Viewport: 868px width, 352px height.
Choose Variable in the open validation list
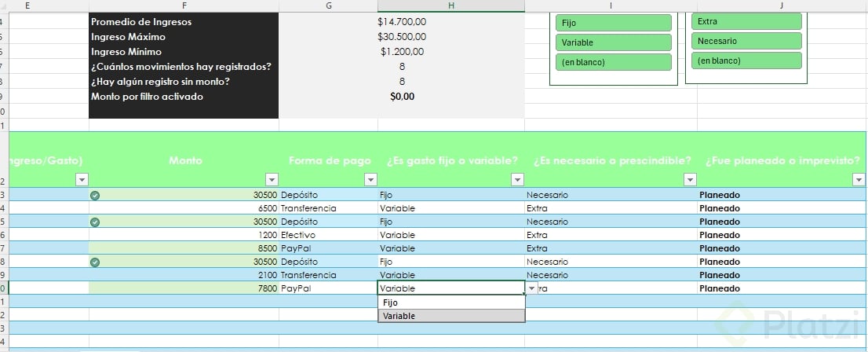(451, 316)
